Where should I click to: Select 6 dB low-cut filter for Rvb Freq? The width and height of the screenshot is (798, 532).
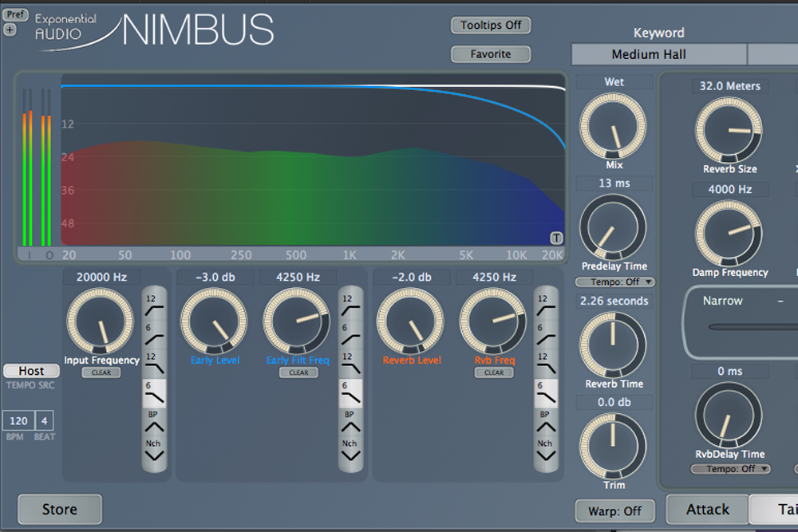pos(546,333)
